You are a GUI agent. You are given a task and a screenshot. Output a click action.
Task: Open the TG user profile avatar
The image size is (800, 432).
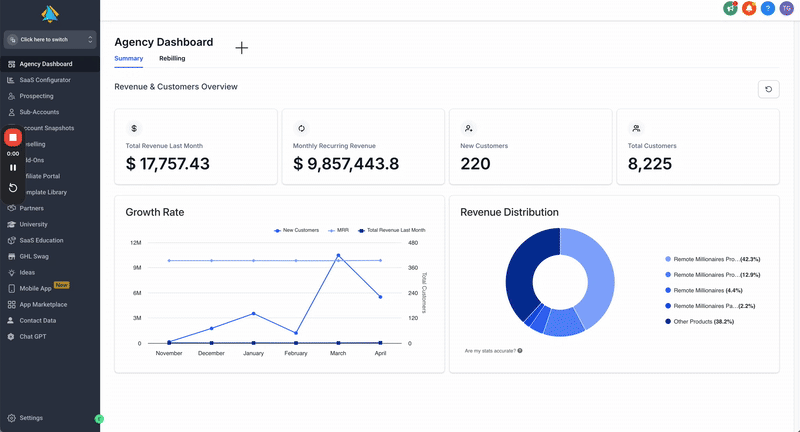tap(787, 9)
